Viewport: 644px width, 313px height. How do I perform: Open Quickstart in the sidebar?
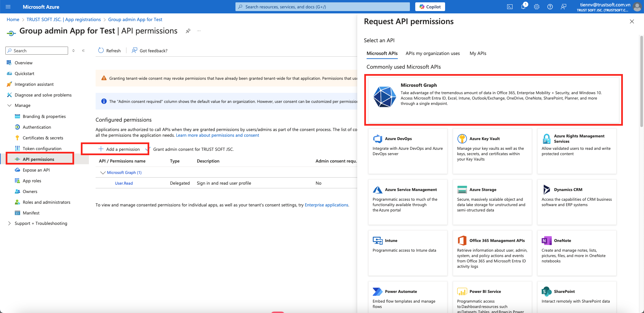coord(24,73)
